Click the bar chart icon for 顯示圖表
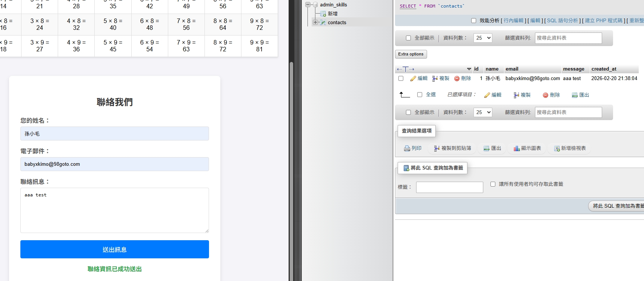 click(x=517, y=148)
